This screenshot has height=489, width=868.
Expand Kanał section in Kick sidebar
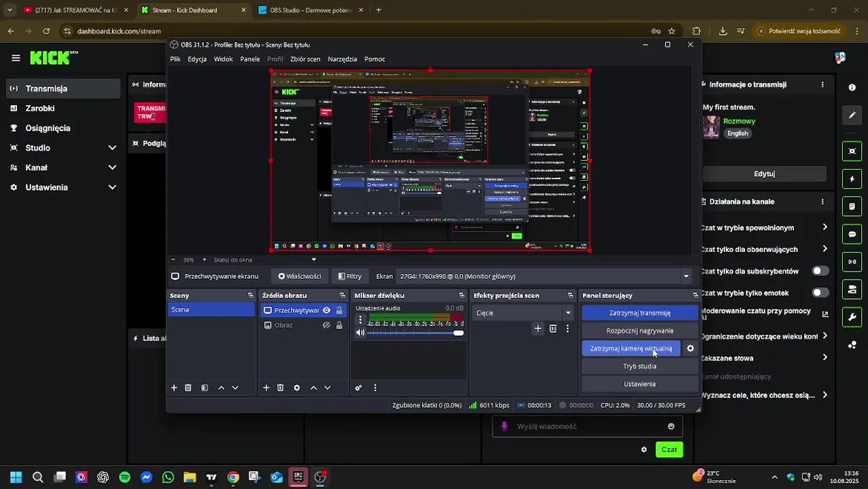click(112, 168)
